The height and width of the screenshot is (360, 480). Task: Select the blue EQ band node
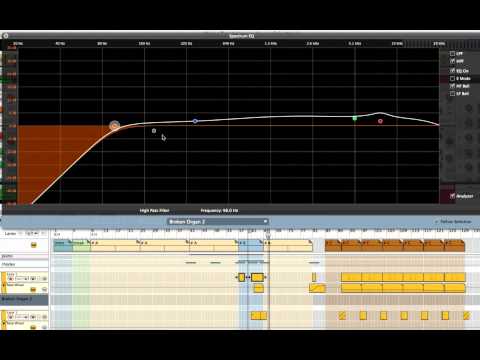tap(195, 121)
